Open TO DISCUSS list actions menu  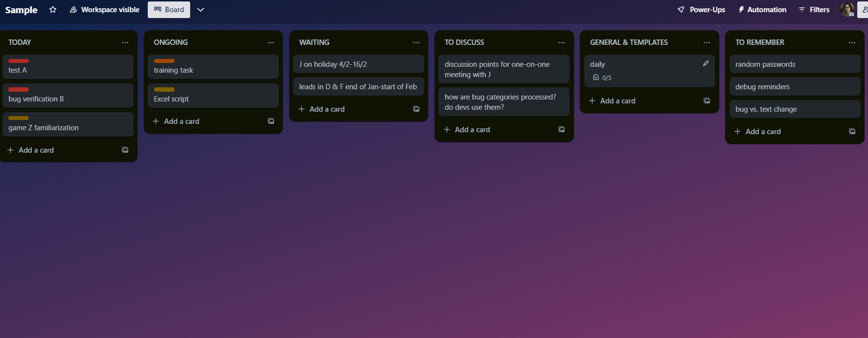(561, 42)
